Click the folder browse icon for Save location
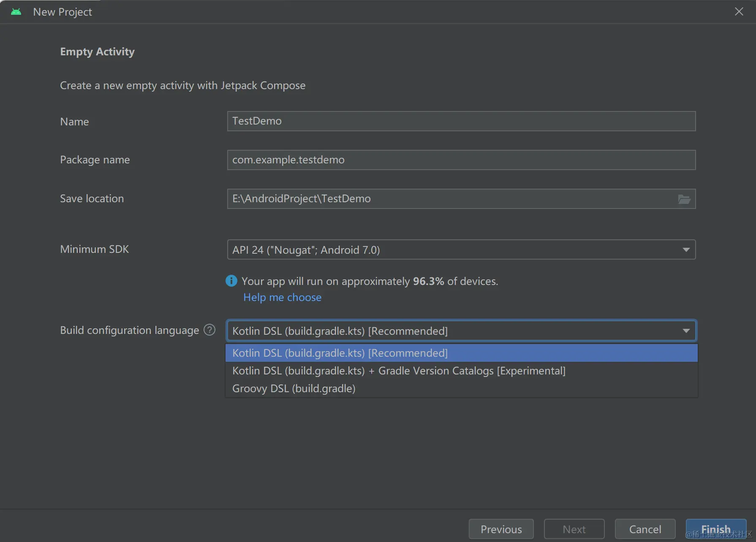 (684, 199)
